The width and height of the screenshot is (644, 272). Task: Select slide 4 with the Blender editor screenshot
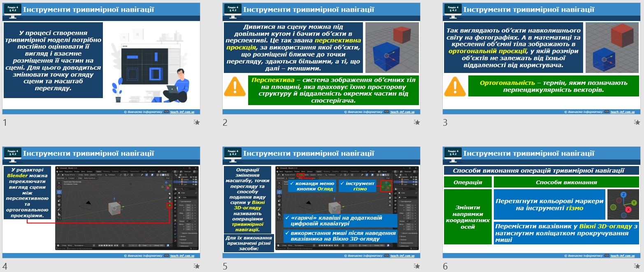[x=101, y=202]
